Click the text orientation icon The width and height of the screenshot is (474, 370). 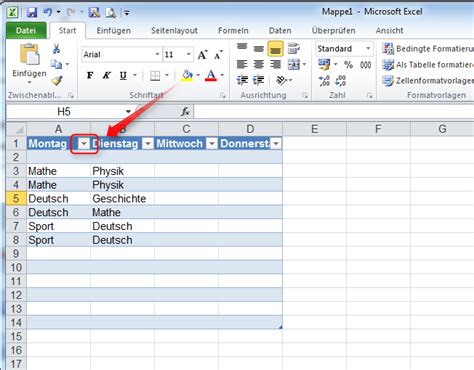(x=282, y=80)
